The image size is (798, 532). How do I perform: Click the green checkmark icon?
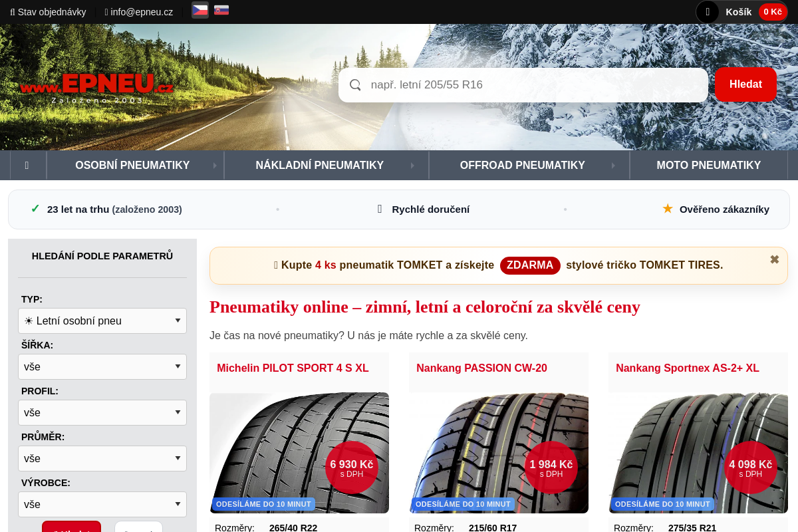(x=35, y=209)
